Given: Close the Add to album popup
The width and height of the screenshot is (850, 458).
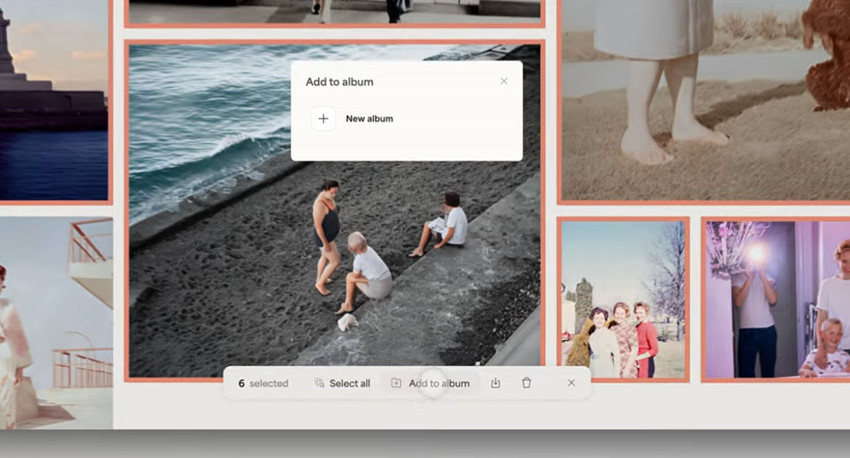Looking at the screenshot, I should (504, 82).
